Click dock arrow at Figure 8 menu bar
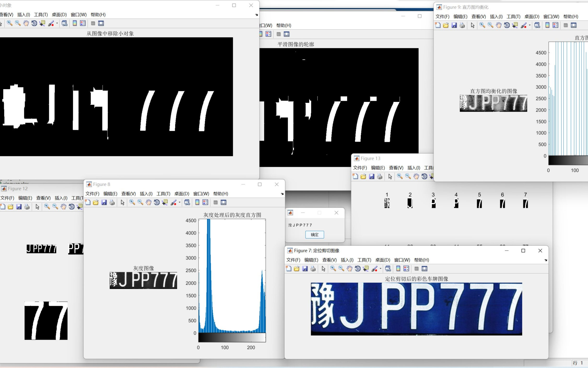The image size is (588, 368). [x=282, y=194]
